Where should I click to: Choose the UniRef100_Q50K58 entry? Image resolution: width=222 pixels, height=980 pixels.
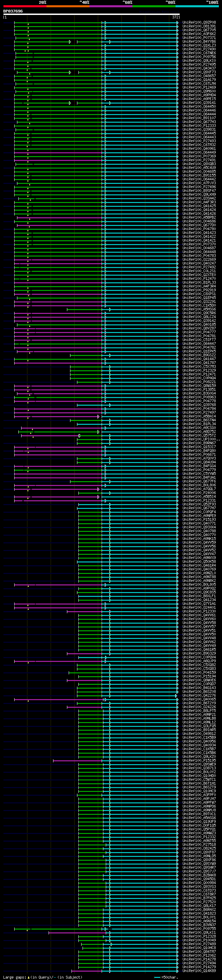coord(199,561)
